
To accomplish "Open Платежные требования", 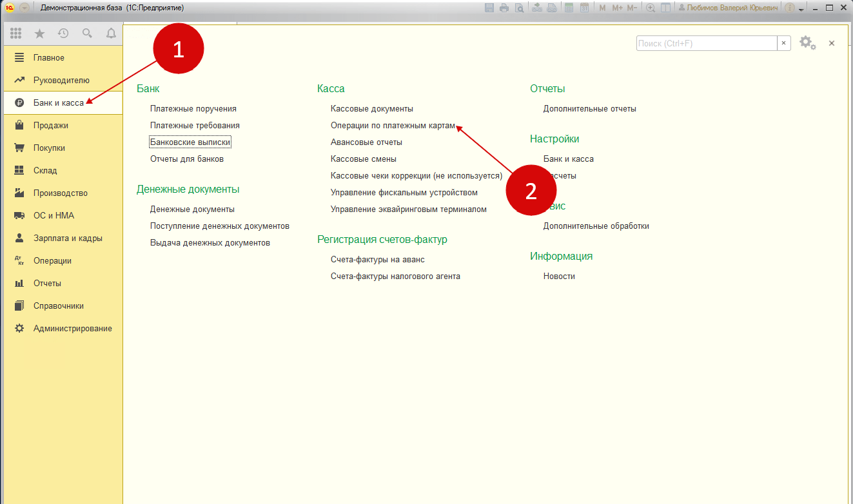I will coord(195,126).
